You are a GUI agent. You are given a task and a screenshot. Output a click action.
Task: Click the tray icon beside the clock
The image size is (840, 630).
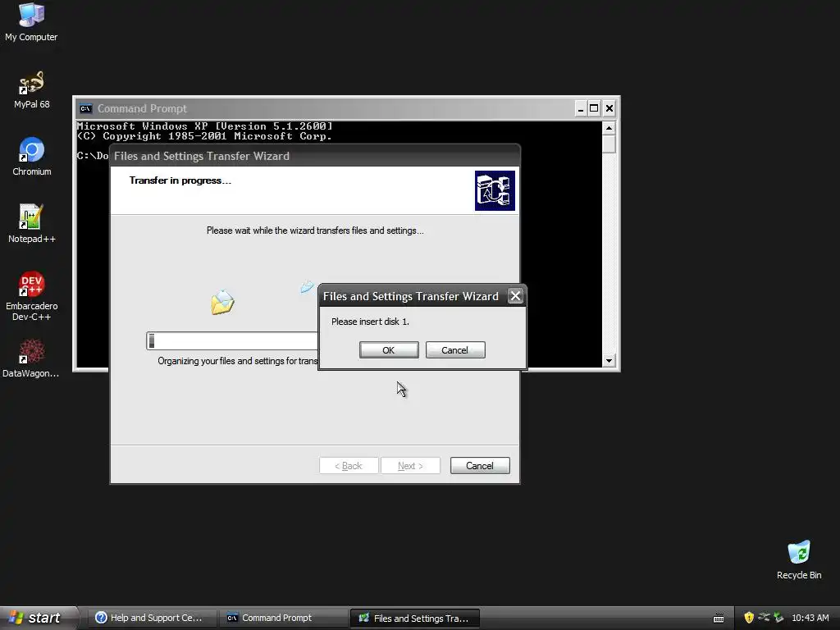coord(778,618)
